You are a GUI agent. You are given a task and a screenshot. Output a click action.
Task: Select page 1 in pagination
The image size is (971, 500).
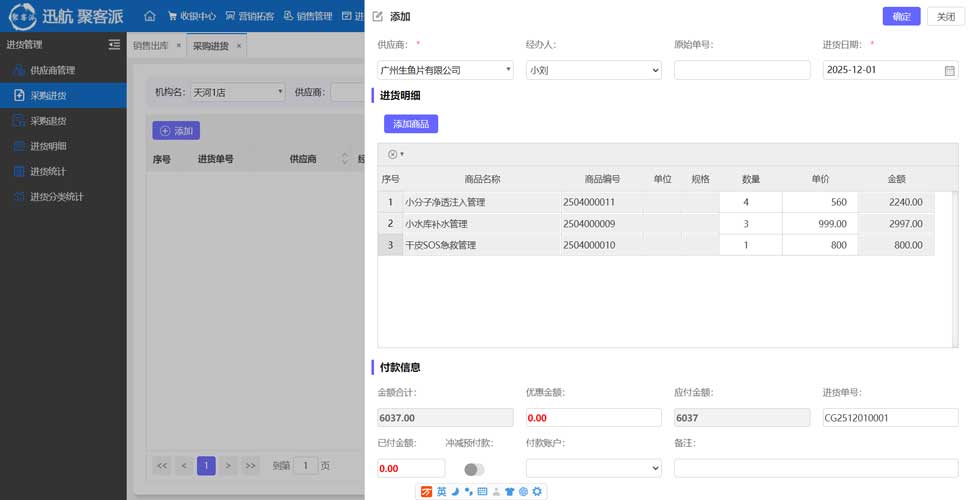point(206,466)
